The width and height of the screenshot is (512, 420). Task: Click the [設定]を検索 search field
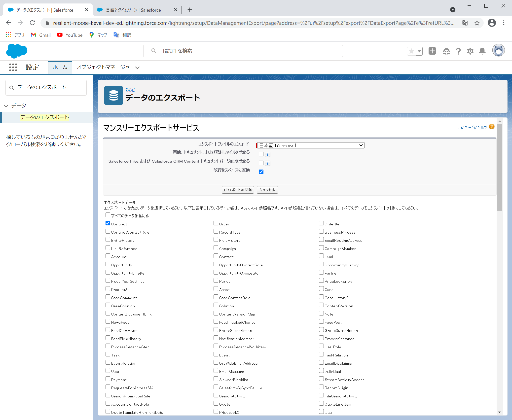pos(243,51)
